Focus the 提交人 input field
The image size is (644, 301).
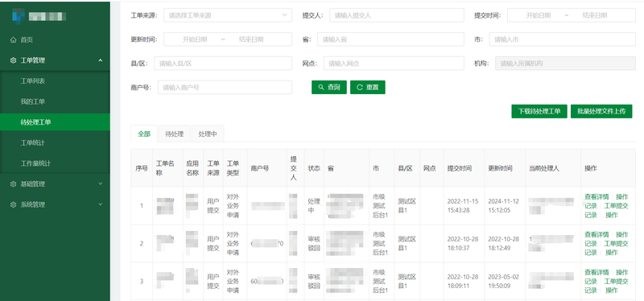coord(397,15)
